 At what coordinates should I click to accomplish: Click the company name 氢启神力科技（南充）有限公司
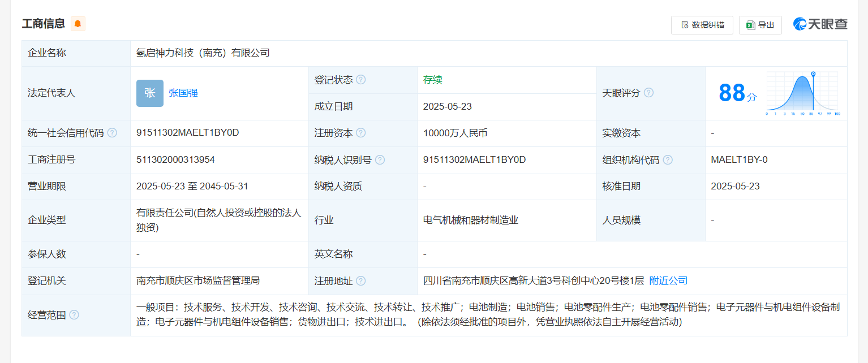coord(203,53)
